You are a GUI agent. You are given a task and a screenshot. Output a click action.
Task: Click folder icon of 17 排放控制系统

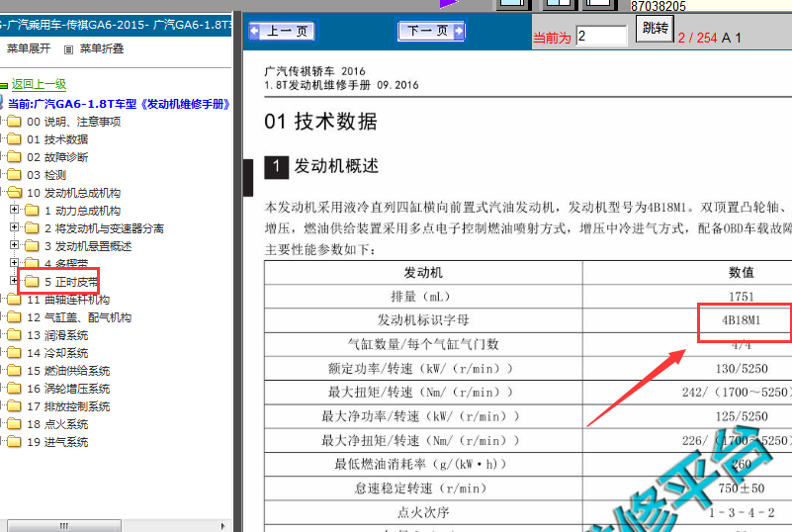tap(14, 405)
